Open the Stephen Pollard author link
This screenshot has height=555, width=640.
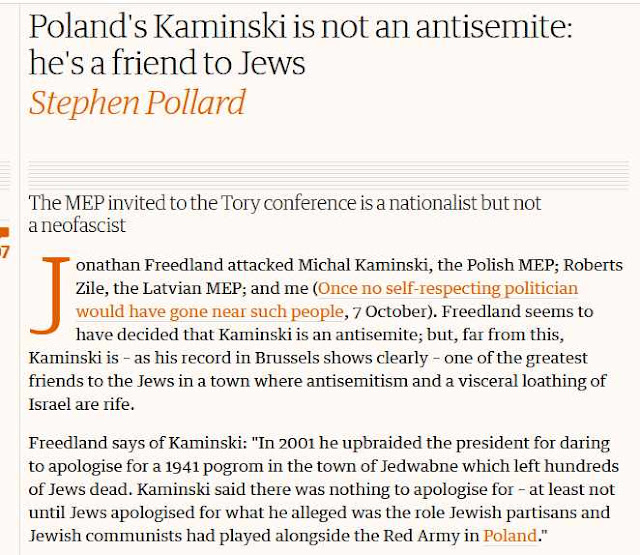137,102
